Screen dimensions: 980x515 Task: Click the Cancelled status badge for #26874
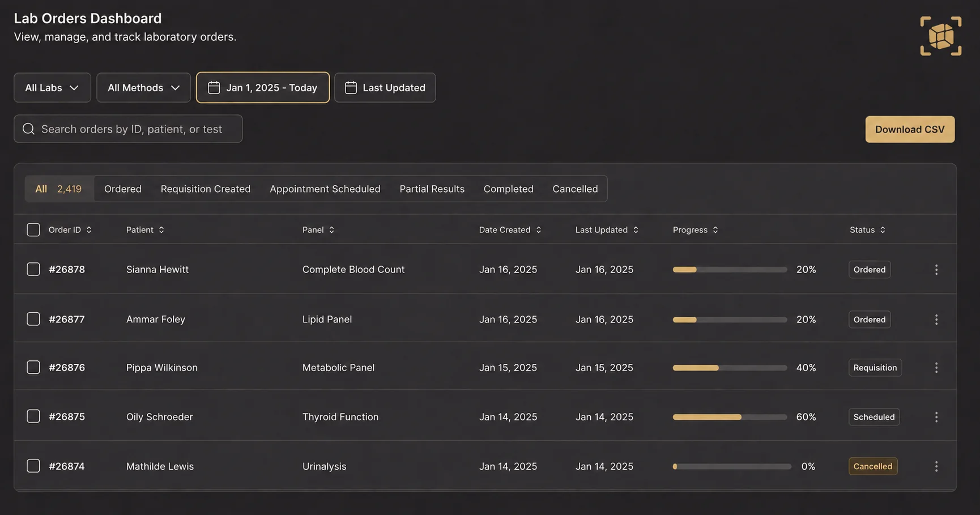pos(873,466)
